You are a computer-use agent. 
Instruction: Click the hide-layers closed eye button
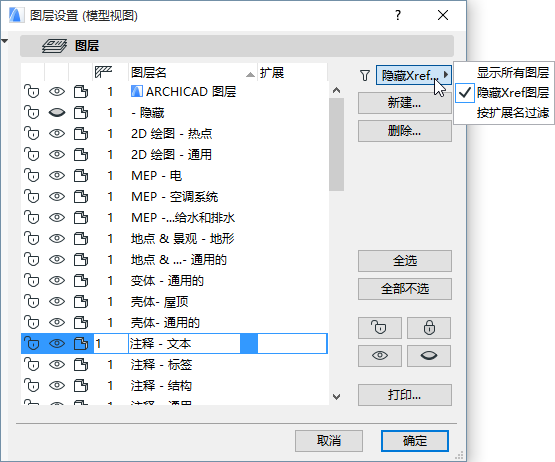(429, 356)
